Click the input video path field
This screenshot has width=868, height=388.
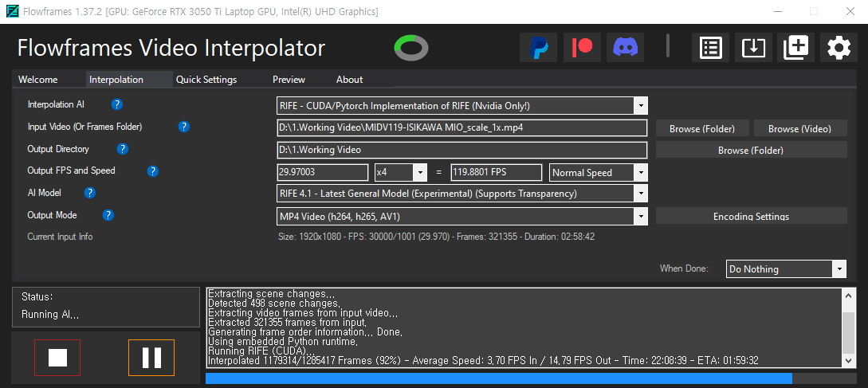click(461, 127)
